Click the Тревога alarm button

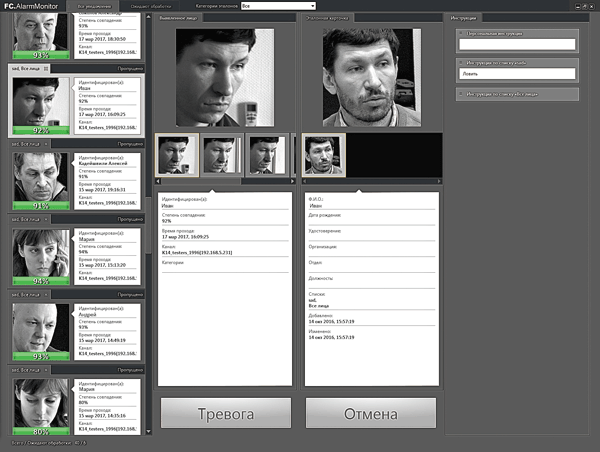(x=226, y=413)
